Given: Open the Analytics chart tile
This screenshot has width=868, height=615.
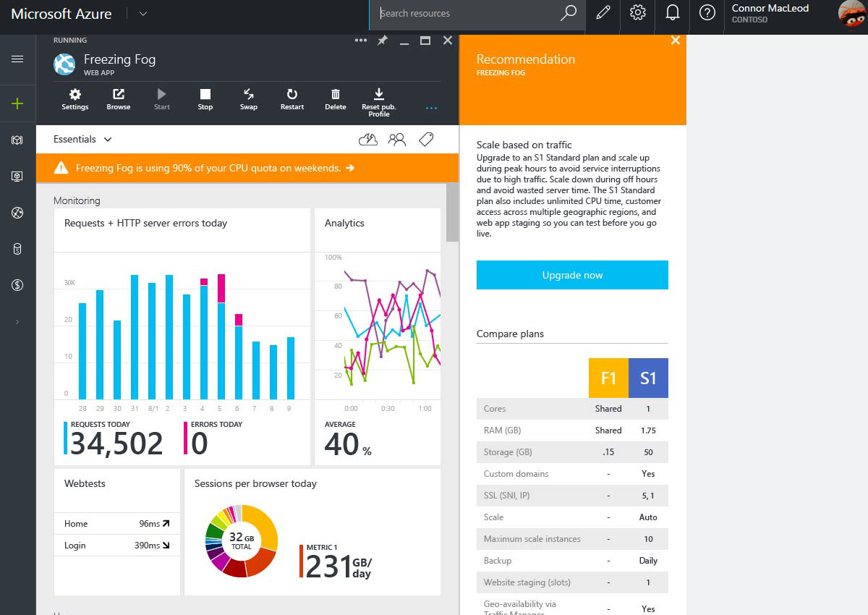Looking at the screenshot, I should click(378, 336).
